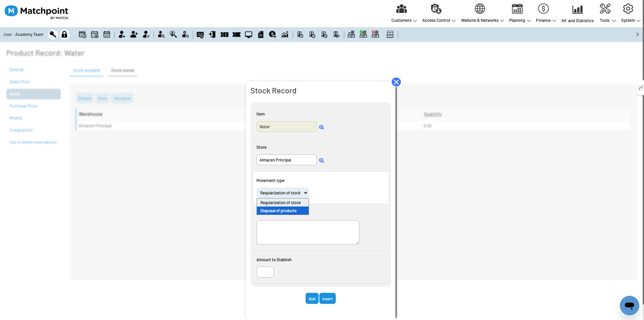Screen dimensions: 644x320
Task: Click the Insert button
Action: (x=327, y=299)
